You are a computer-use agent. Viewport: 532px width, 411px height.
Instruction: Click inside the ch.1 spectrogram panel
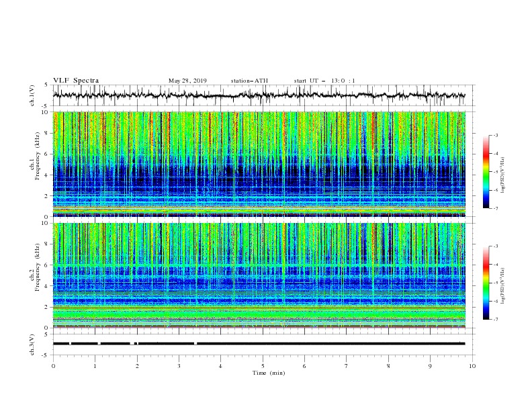tap(259, 164)
